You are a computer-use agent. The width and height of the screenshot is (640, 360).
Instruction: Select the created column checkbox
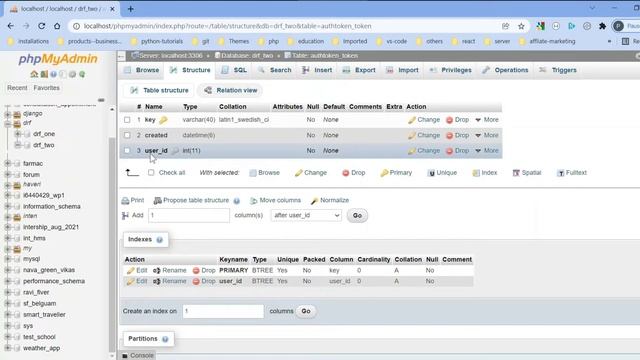click(x=127, y=135)
